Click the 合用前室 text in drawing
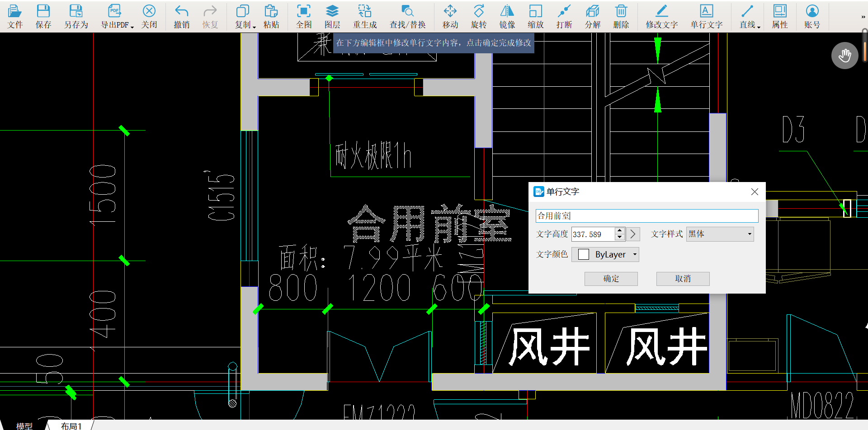868x430 pixels. [429, 224]
